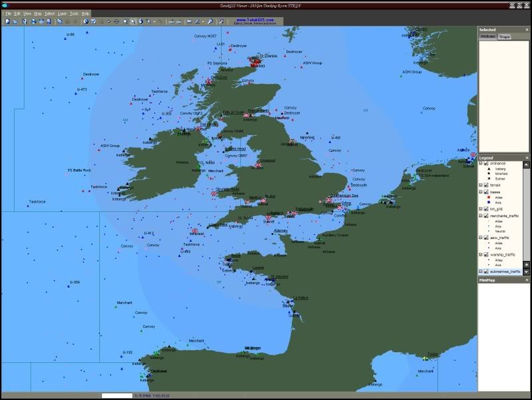The width and height of the screenshot is (532, 400).
Task: Disable the warship_traffic layer checkbox
Action: 486,254
